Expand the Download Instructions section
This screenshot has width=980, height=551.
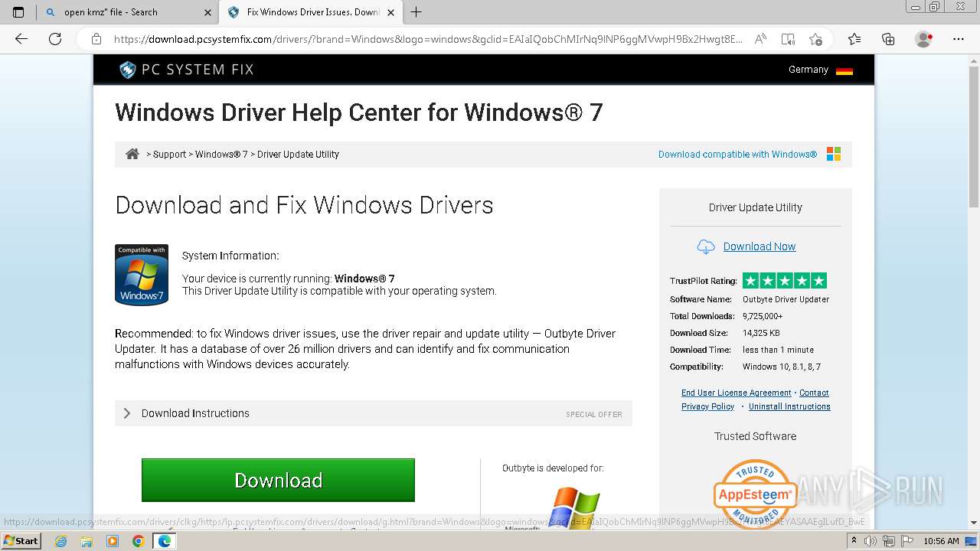374,413
